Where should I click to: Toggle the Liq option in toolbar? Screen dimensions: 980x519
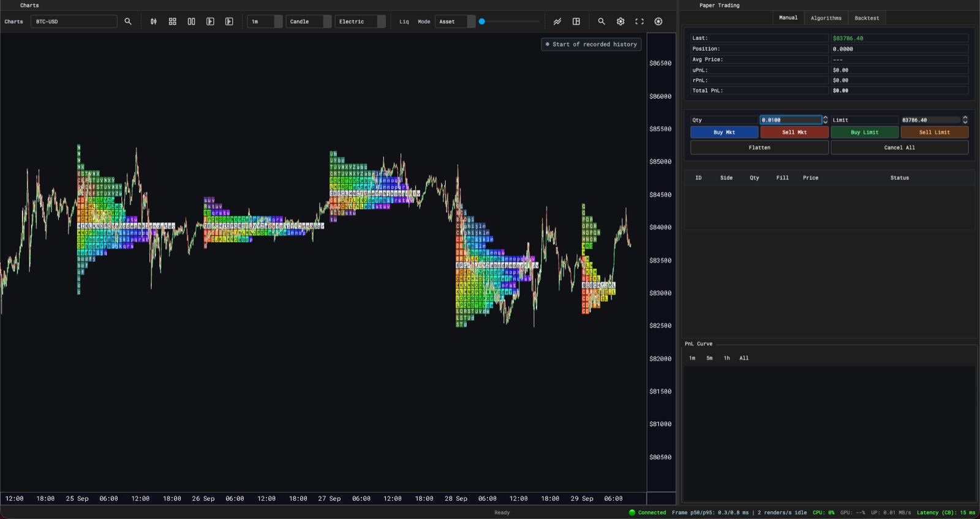(x=404, y=21)
